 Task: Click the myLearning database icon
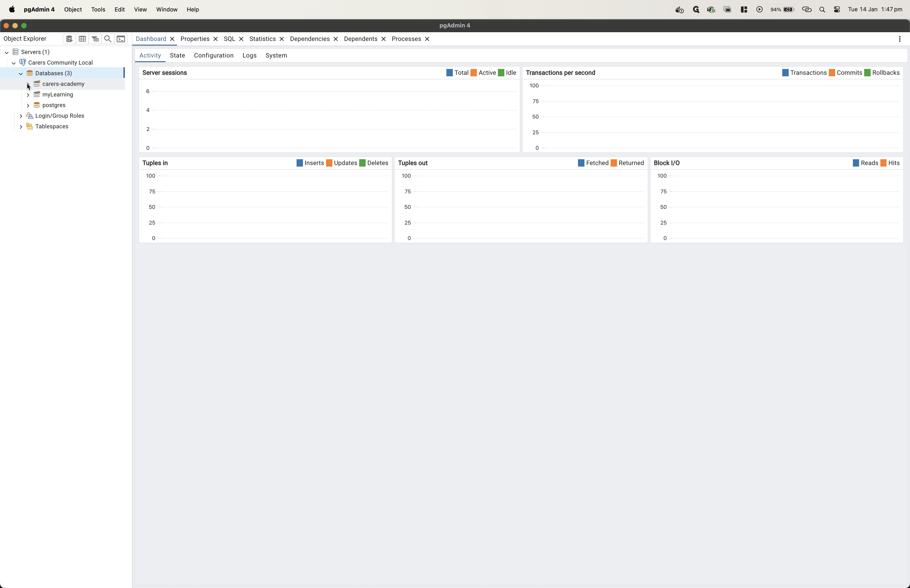(37, 94)
